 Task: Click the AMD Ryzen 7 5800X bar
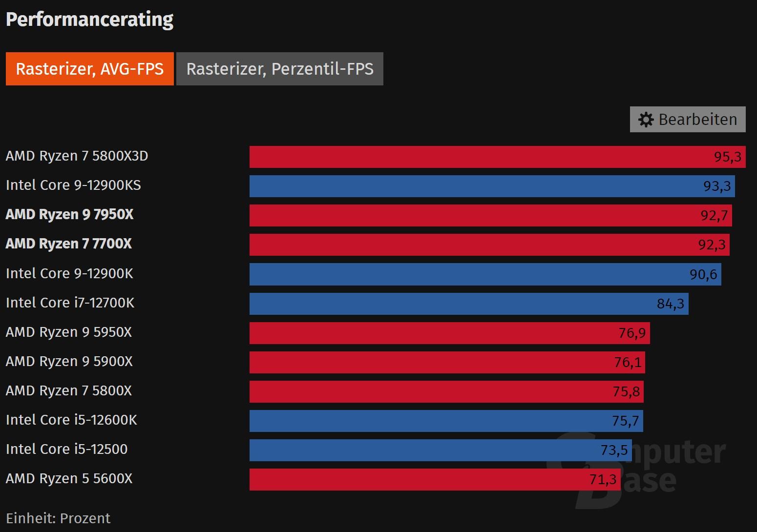pyautogui.click(x=447, y=391)
